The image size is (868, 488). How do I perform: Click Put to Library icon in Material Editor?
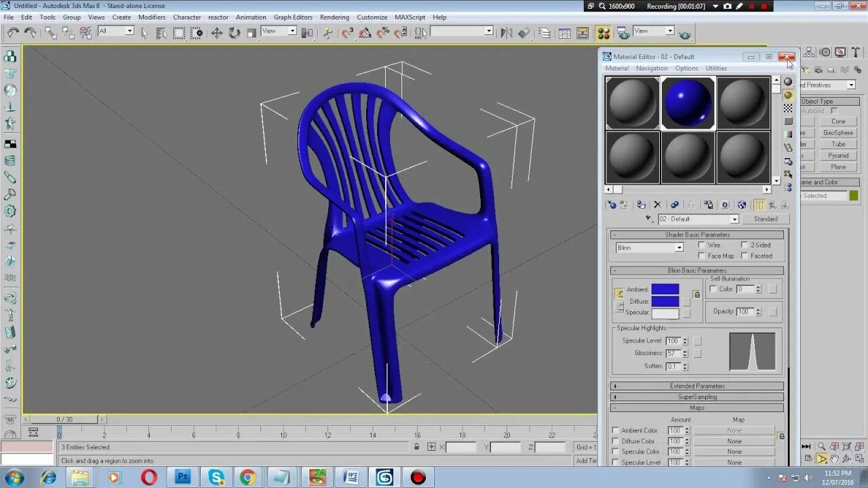tap(708, 205)
